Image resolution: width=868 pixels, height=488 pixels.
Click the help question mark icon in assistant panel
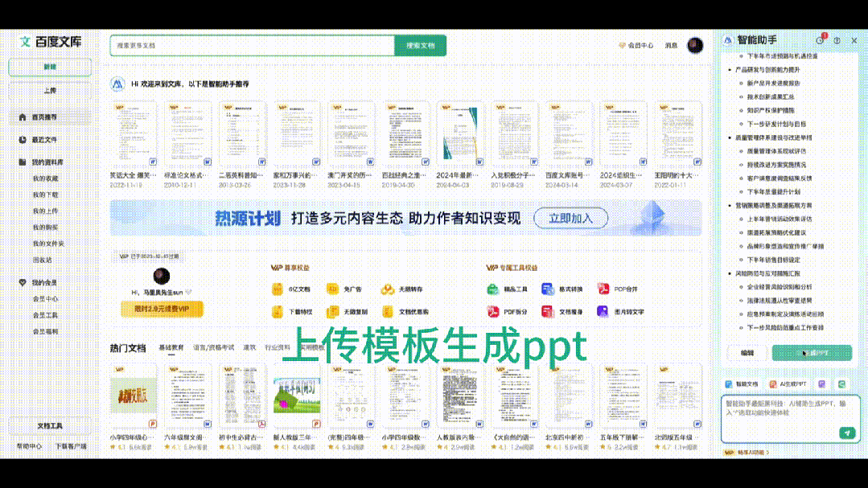[x=837, y=40]
